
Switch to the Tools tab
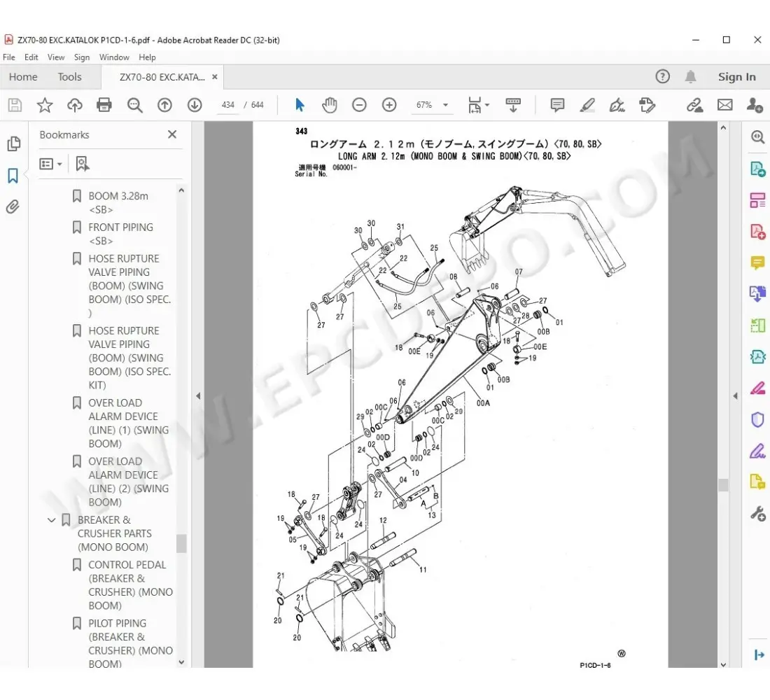tap(69, 77)
